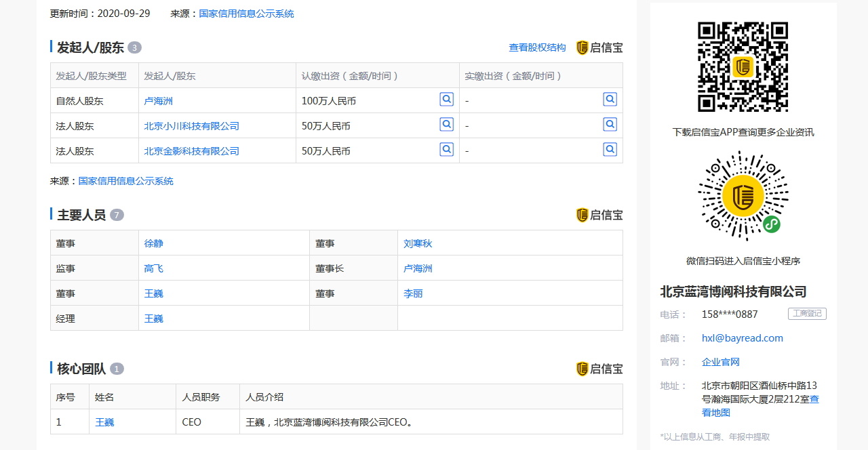
Task: Click shareholders count badge 3
Action: click(x=134, y=47)
